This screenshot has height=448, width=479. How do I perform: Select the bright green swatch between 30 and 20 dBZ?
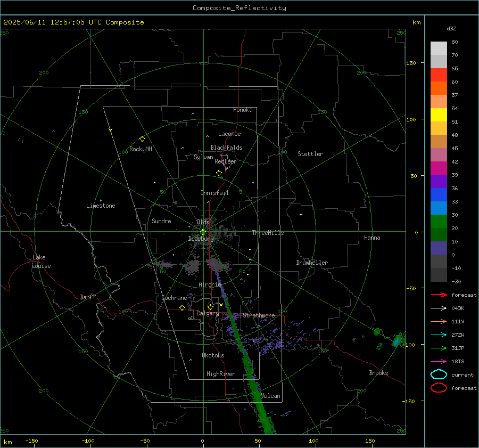pyautogui.click(x=439, y=222)
